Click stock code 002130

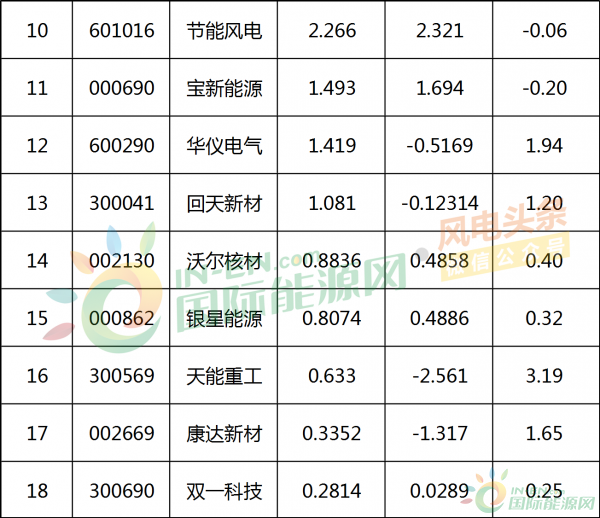coord(121,261)
